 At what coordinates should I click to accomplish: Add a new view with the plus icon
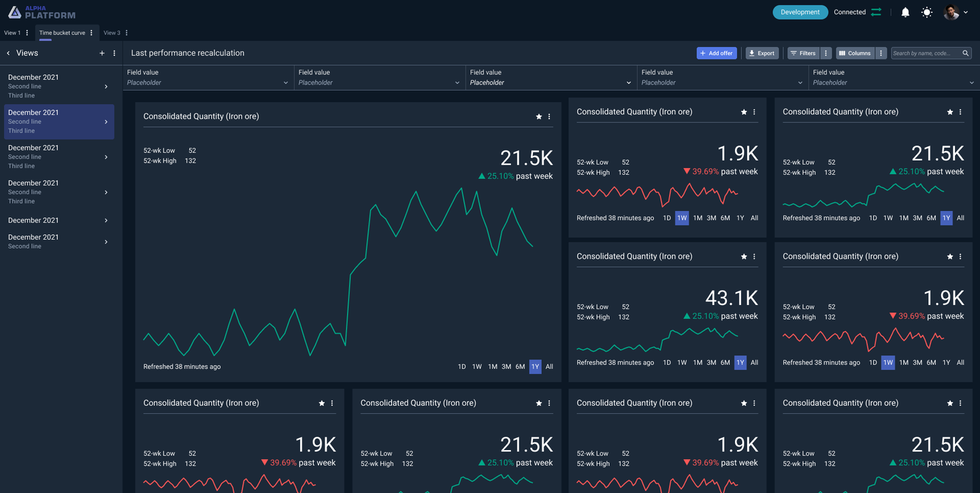coord(102,53)
